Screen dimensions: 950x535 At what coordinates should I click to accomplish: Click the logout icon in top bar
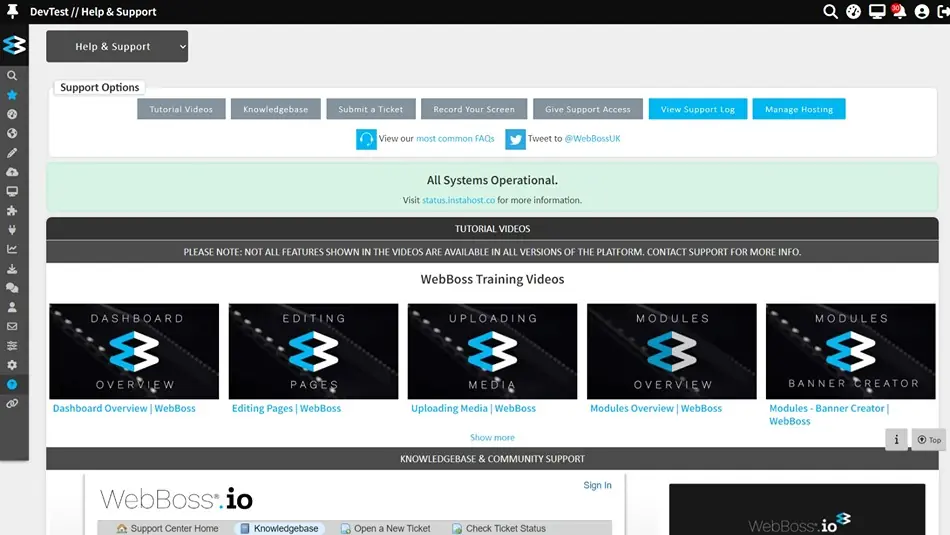point(943,12)
